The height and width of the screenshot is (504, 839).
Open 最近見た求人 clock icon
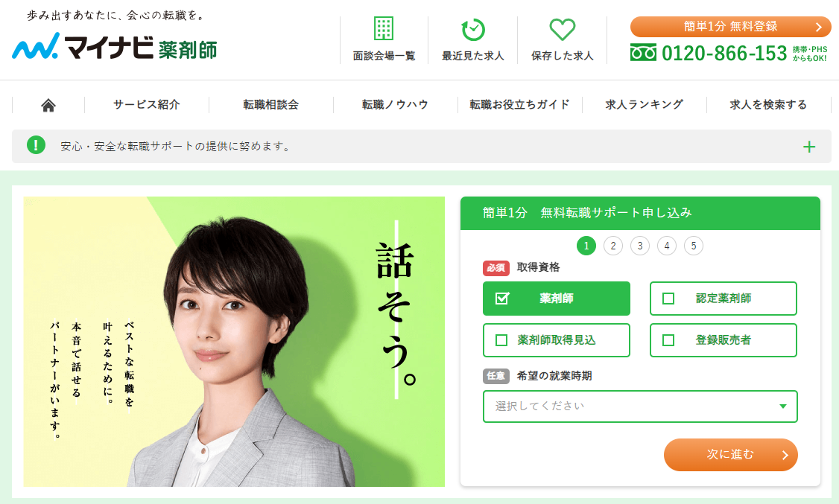473,29
